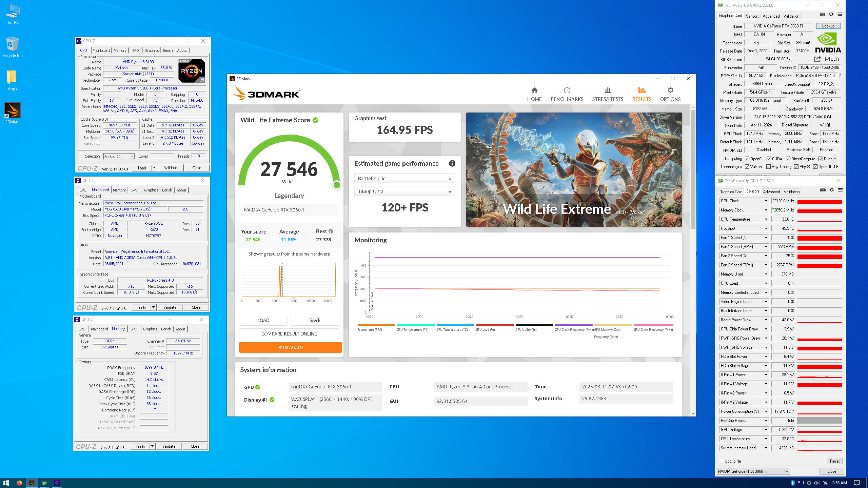Open OPTIONS gear in 3DMark
868x488 pixels.
(x=670, y=90)
